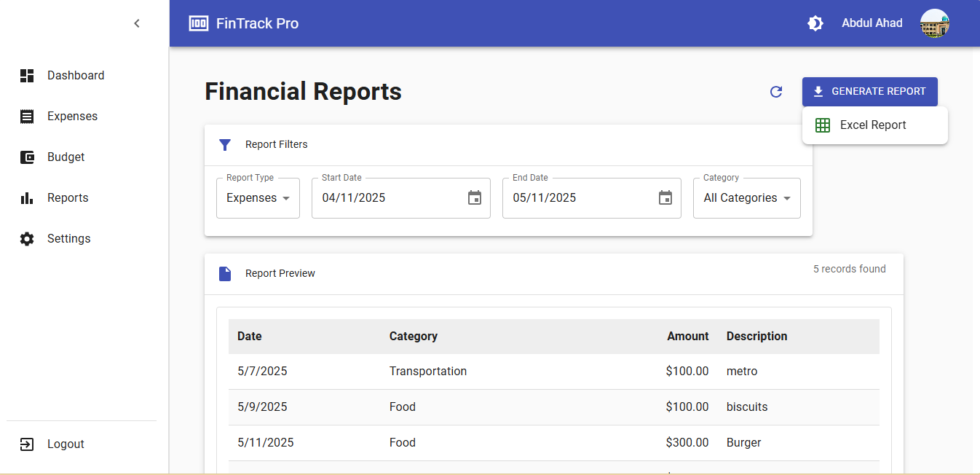Click the Reports bar chart icon
This screenshot has height=475, width=980.
(27, 197)
